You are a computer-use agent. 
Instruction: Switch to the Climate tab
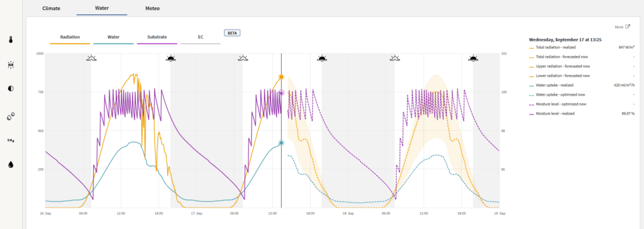[52, 8]
